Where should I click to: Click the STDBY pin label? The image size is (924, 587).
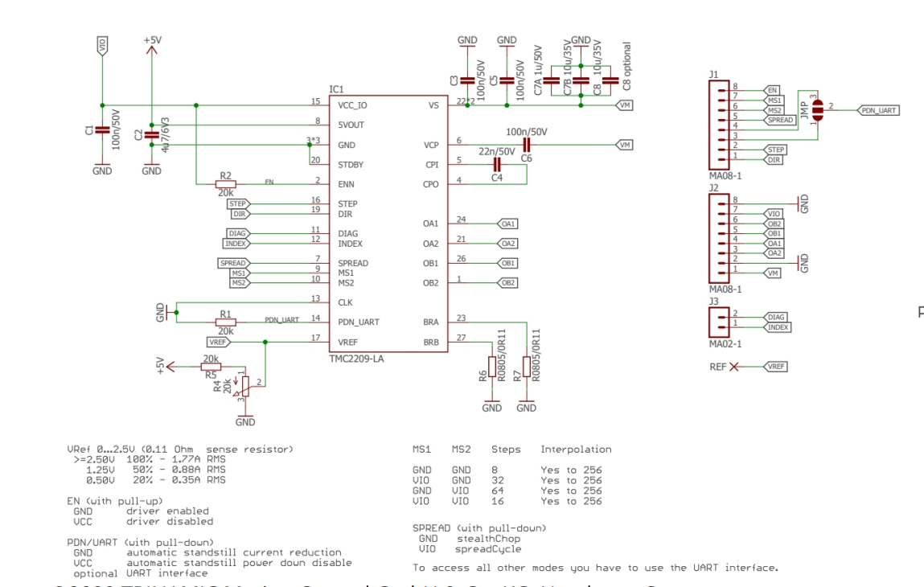coord(351,164)
